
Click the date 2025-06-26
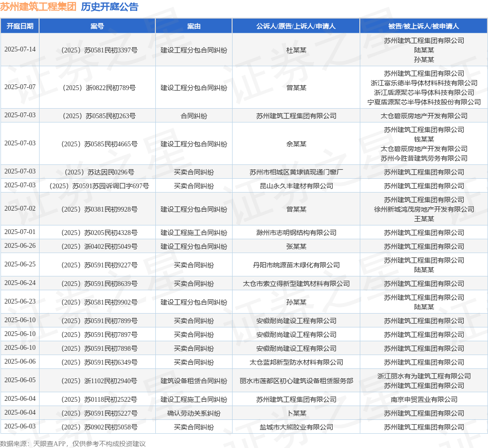click(20, 245)
